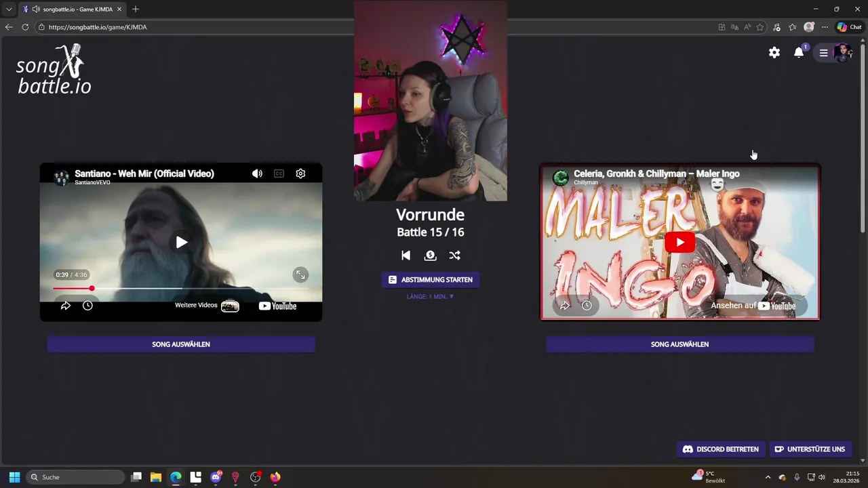The height and width of the screenshot is (488, 868).
Task: Click Unterstütze Uns support button
Action: [810, 449]
